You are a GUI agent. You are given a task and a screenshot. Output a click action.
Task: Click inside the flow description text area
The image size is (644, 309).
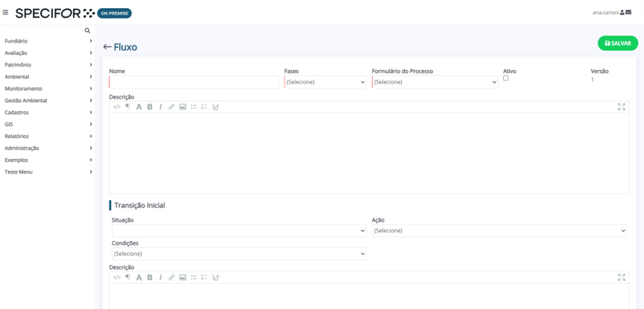coord(369,153)
